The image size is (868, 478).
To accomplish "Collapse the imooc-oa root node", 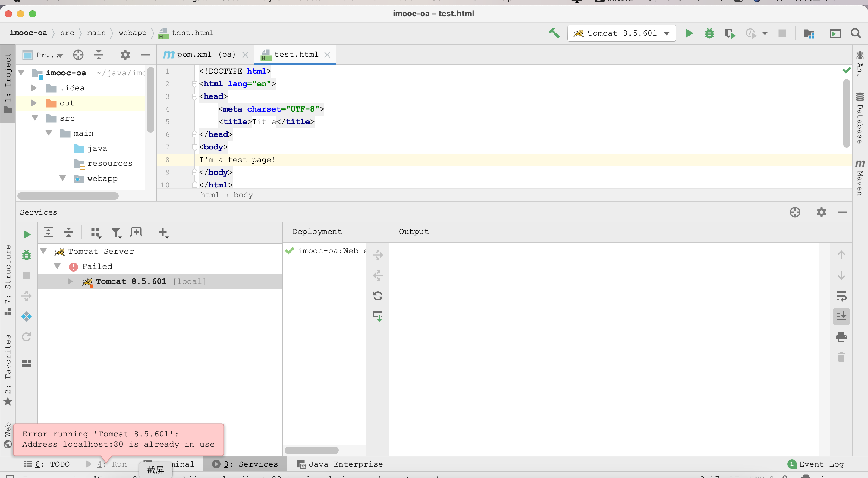I will (21, 72).
